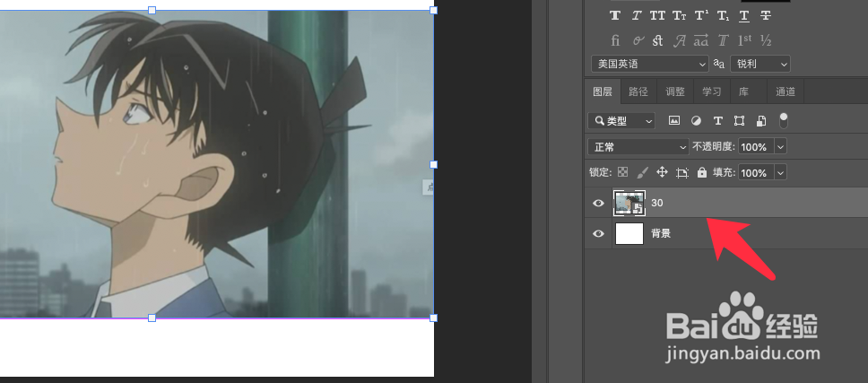This screenshot has width=868, height=383.
Task: Apply underline text style
Action: (x=744, y=16)
